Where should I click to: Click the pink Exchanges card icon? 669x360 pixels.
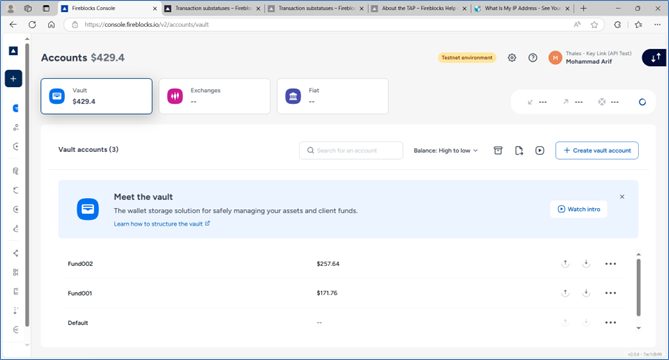tap(175, 96)
